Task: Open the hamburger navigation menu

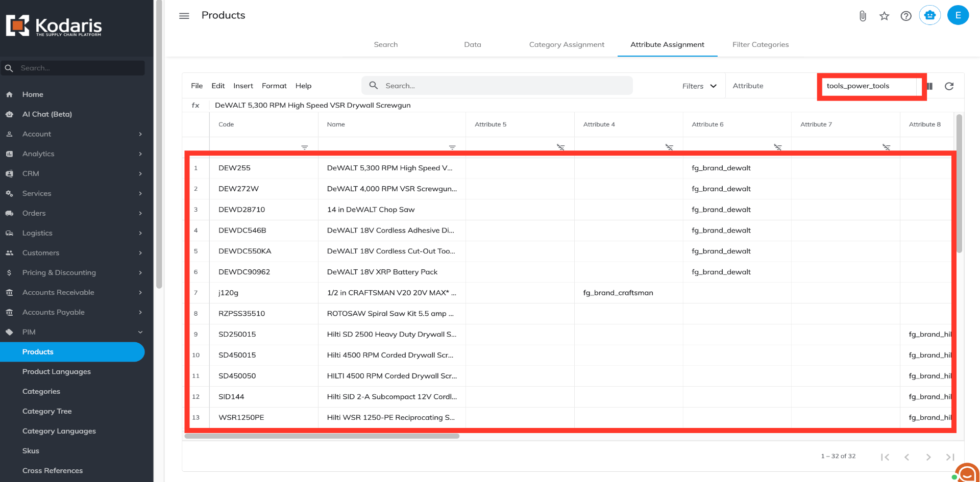Action: pos(184,16)
